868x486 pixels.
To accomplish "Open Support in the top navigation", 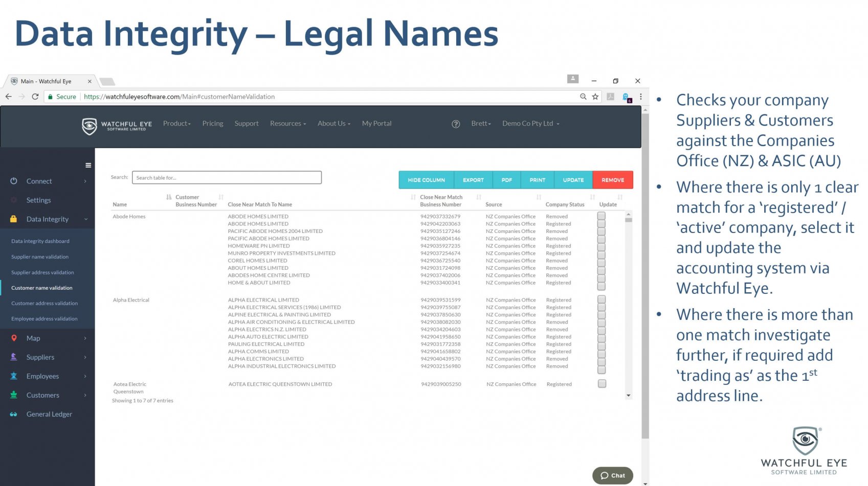I will pos(247,124).
